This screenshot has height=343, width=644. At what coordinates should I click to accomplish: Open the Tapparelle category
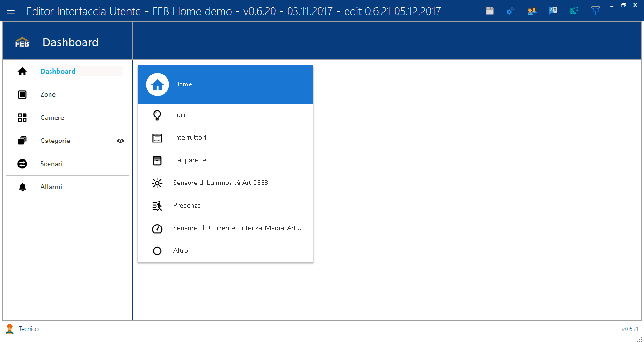click(x=225, y=160)
